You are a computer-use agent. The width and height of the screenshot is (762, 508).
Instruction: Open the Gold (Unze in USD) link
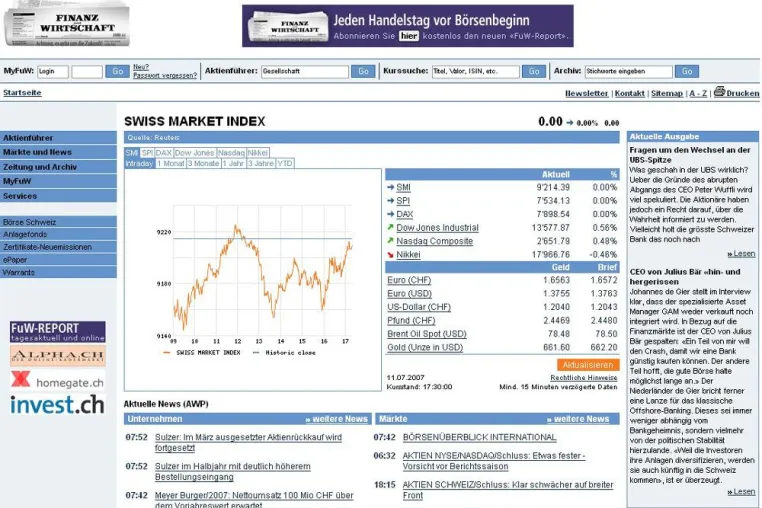point(425,347)
